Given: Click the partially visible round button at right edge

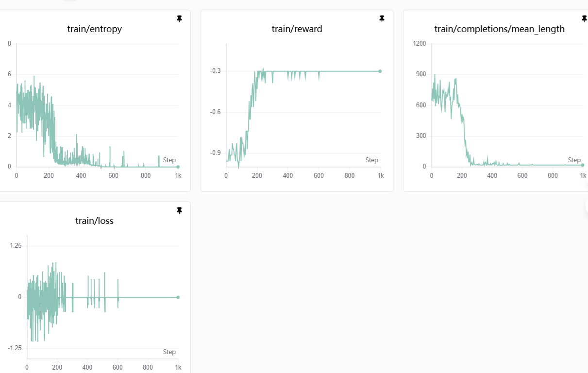Looking at the screenshot, I should coord(587,206).
